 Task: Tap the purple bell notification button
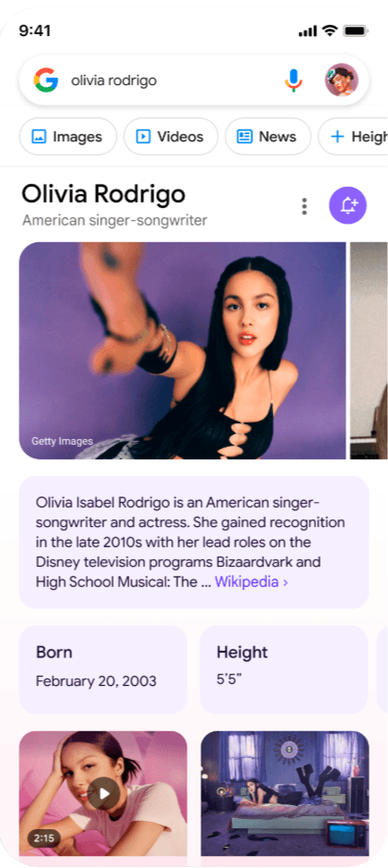[x=347, y=205]
